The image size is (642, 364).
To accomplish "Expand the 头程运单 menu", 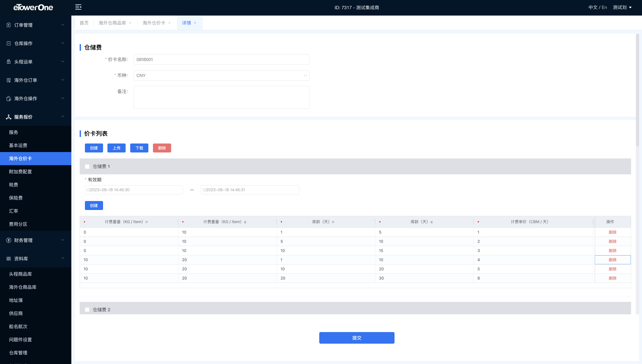I will pos(63,61).
